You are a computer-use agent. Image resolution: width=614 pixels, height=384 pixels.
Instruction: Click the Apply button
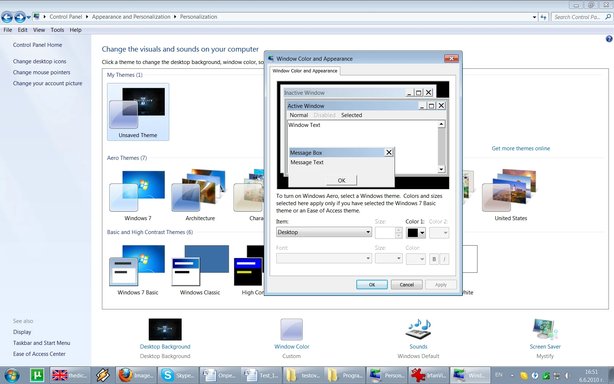click(441, 285)
